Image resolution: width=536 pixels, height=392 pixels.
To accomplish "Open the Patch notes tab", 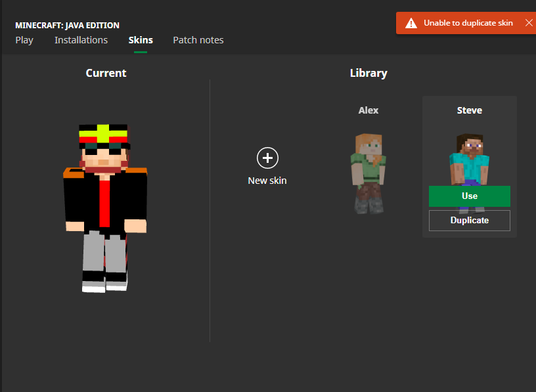I will pos(198,40).
